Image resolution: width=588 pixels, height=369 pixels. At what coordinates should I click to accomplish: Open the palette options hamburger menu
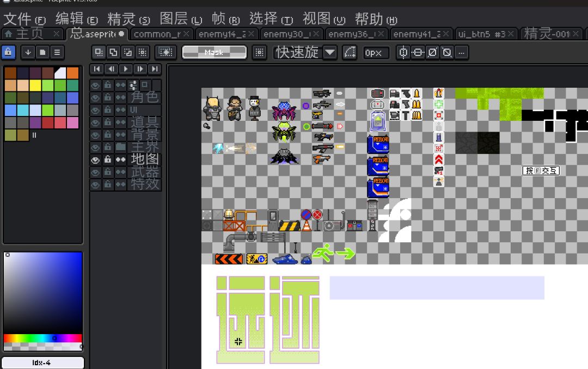[57, 52]
